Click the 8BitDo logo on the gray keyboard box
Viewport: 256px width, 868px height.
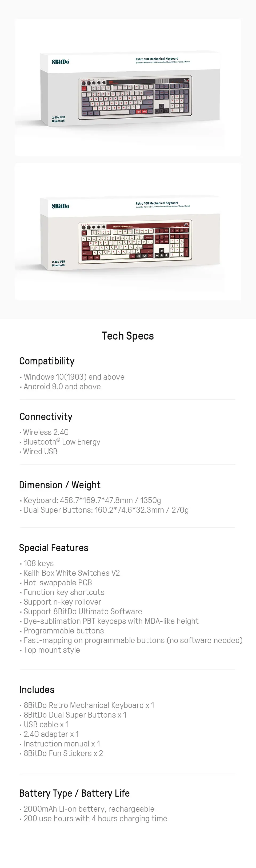pos(61,62)
